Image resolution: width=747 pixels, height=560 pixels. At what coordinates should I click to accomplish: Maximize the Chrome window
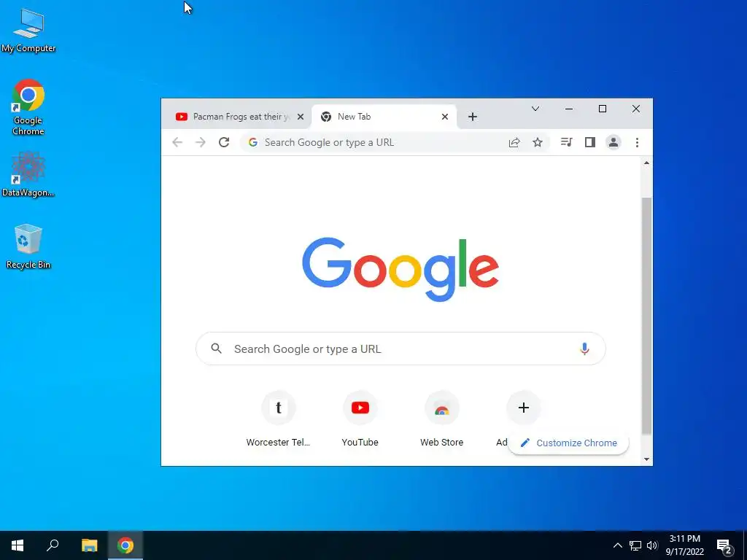click(602, 109)
